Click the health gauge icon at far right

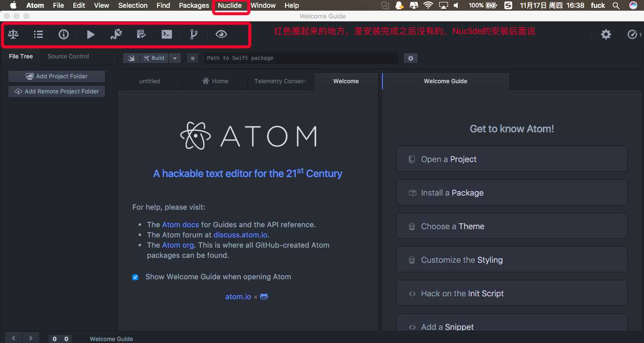(632, 35)
